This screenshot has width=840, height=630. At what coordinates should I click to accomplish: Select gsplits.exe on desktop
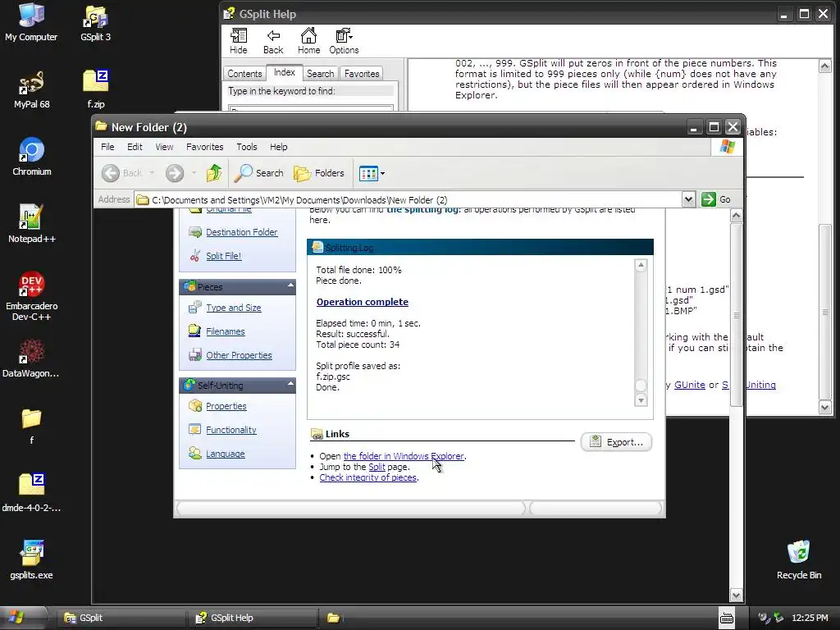[x=32, y=560]
